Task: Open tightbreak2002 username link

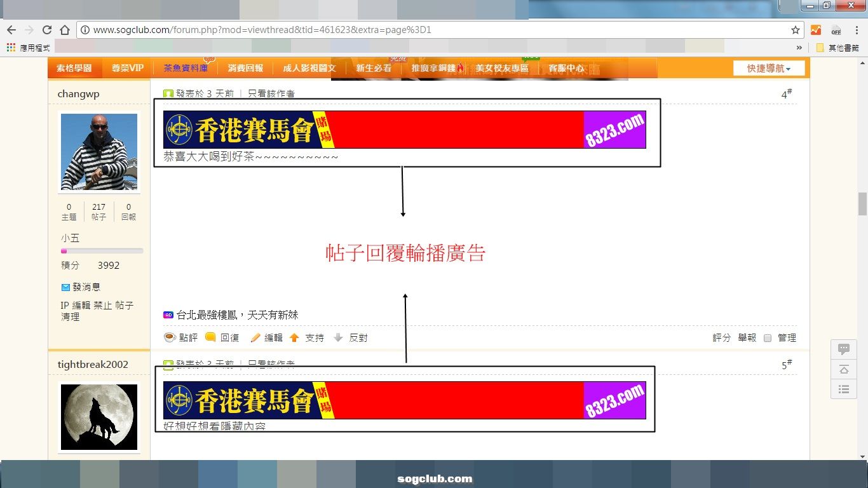Action: pos(93,365)
